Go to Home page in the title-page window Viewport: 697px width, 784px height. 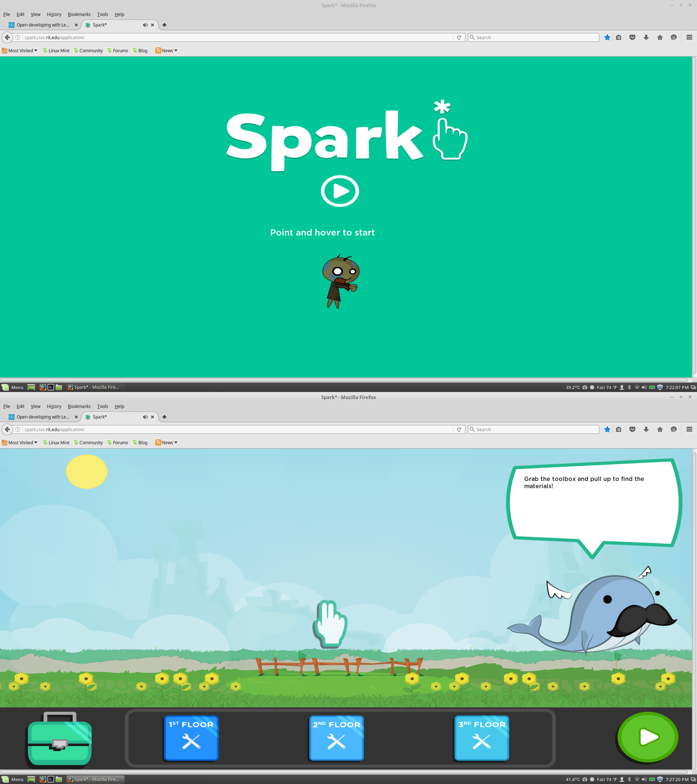[660, 37]
